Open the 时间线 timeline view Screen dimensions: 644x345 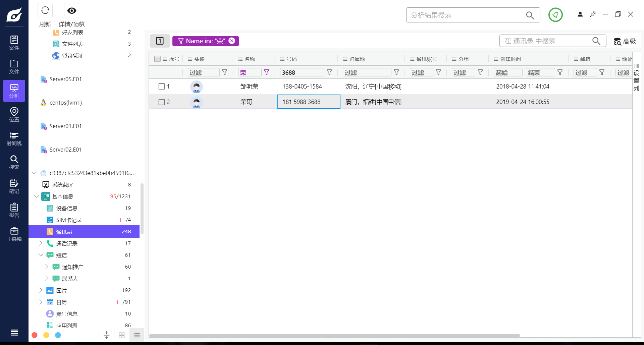pos(14,138)
